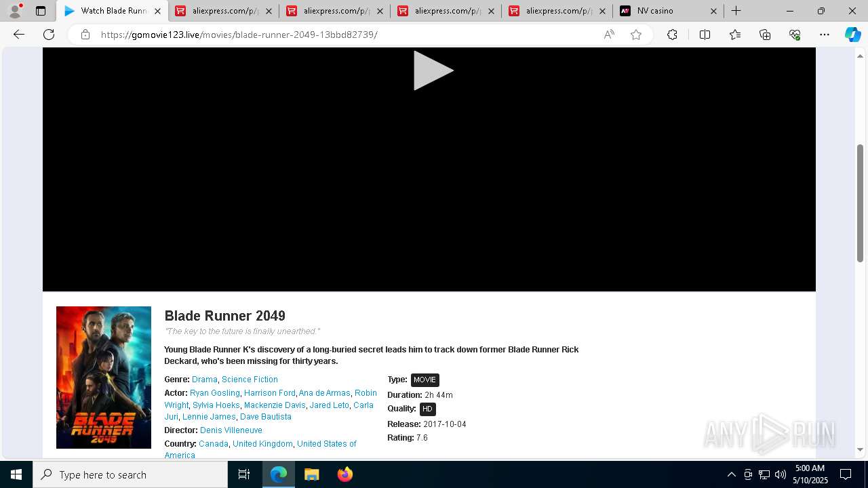Open tab actions menu icon

tap(41, 11)
